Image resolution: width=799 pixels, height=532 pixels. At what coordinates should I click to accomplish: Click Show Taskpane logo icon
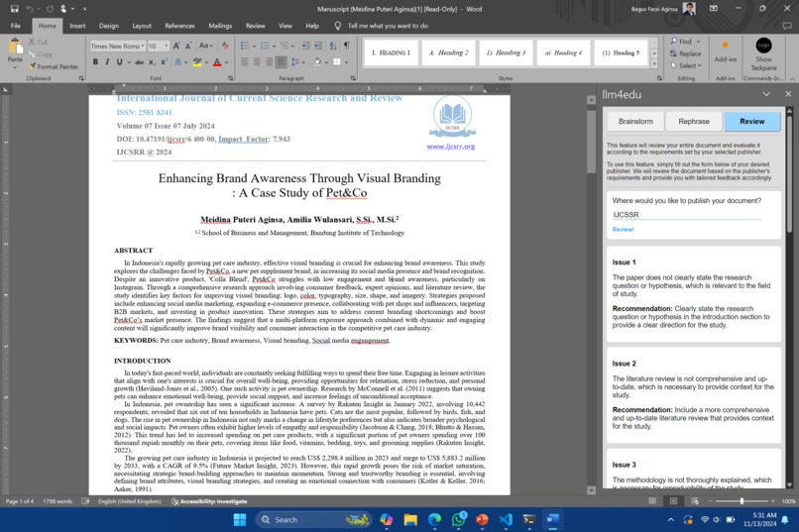(763, 46)
